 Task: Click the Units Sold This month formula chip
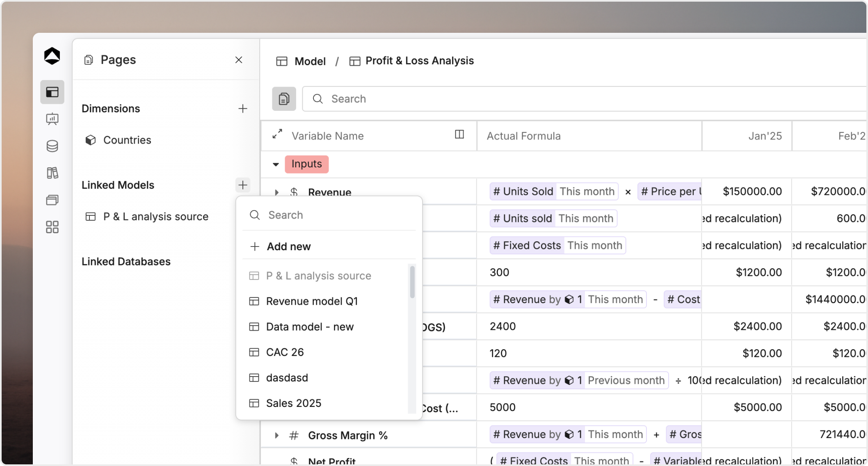point(554,192)
